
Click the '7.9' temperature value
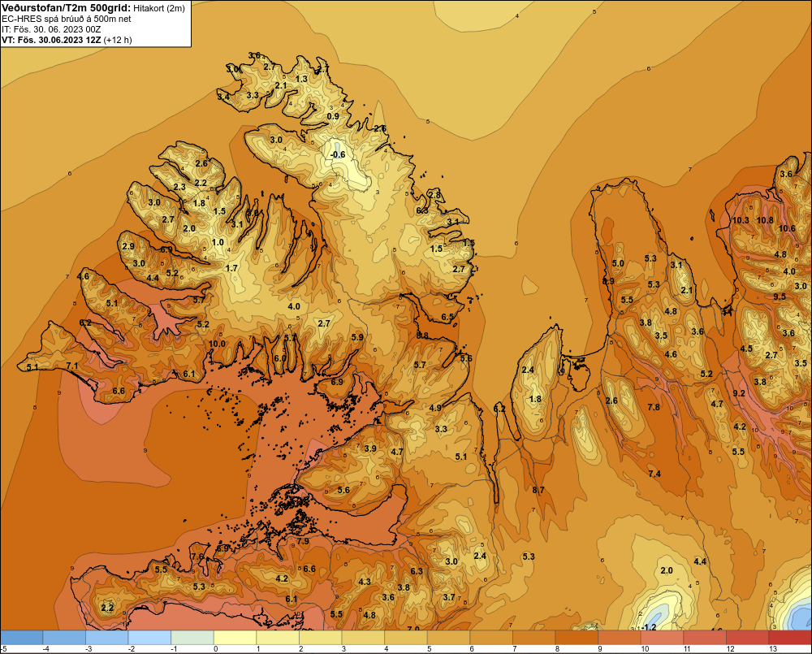303,541
